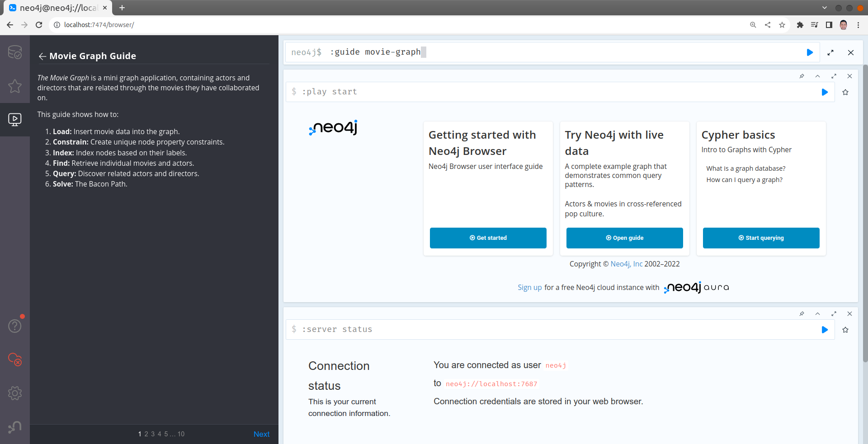The width and height of the screenshot is (868, 444).
Task: Open the Help & Learn sidebar icon
Action: click(x=15, y=326)
